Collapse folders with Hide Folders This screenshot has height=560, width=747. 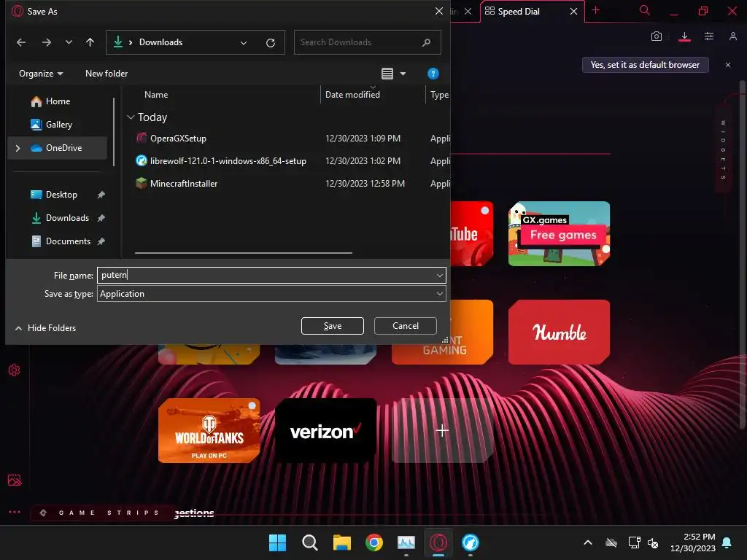pos(46,328)
